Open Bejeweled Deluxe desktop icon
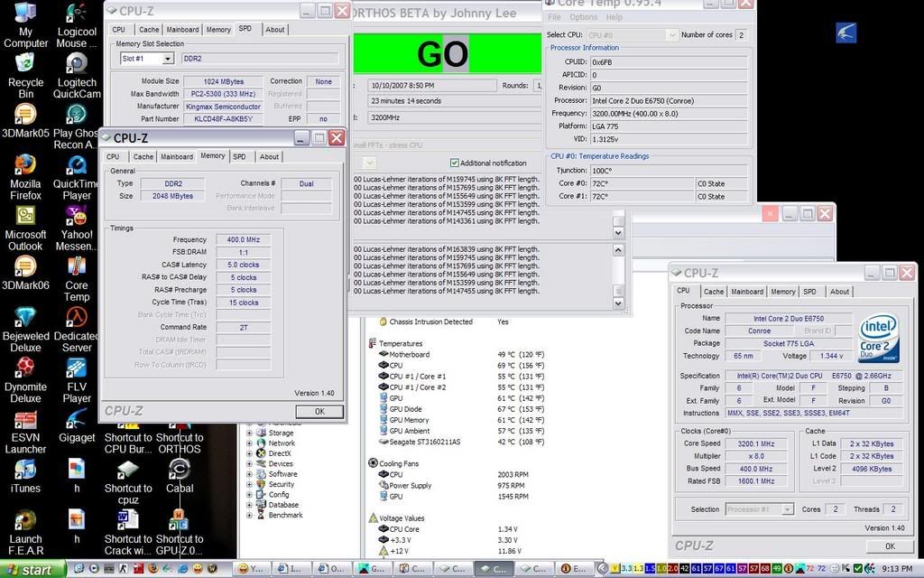The height and width of the screenshot is (578, 924). [x=25, y=329]
